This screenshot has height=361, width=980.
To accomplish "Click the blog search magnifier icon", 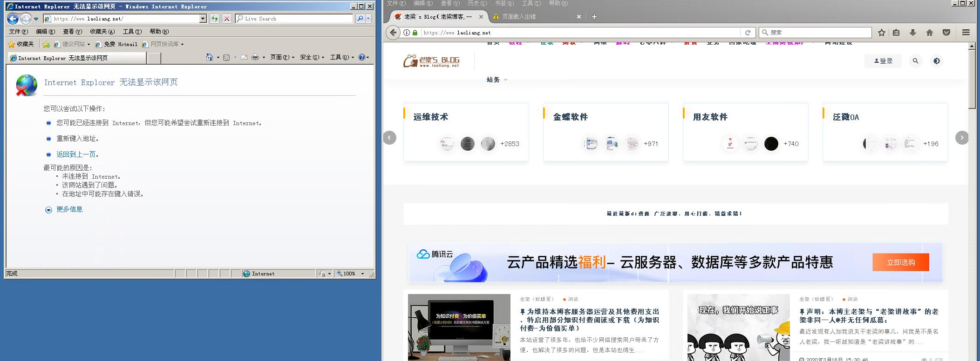I will 915,61.
